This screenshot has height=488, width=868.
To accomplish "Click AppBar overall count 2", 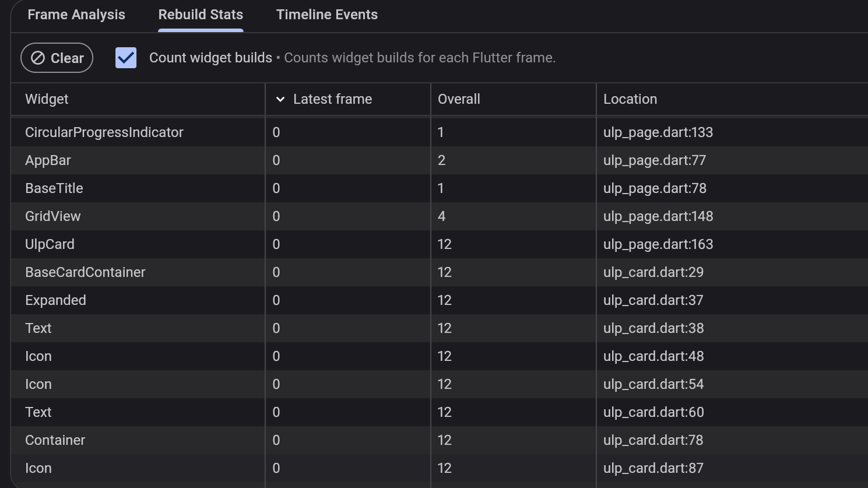I will [x=442, y=160].
